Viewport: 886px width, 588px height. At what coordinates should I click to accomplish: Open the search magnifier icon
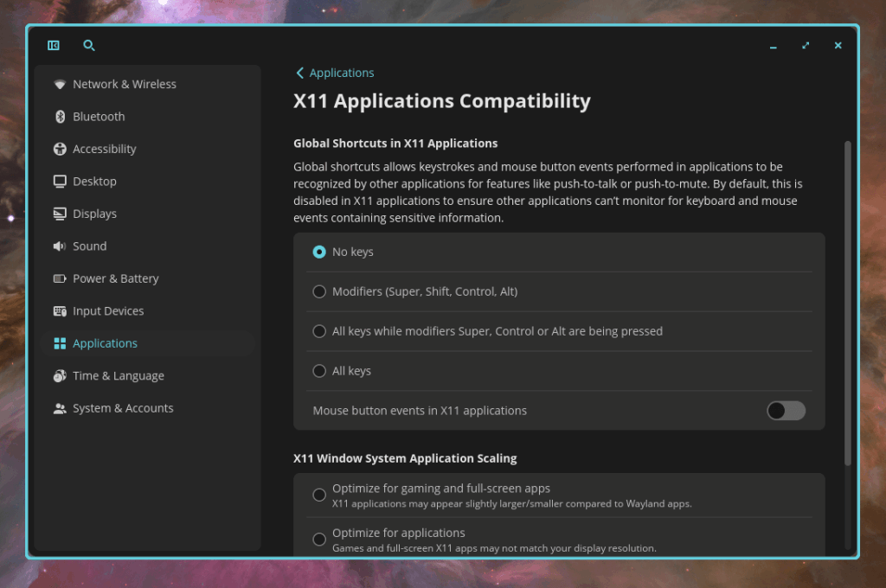[89, 46]
